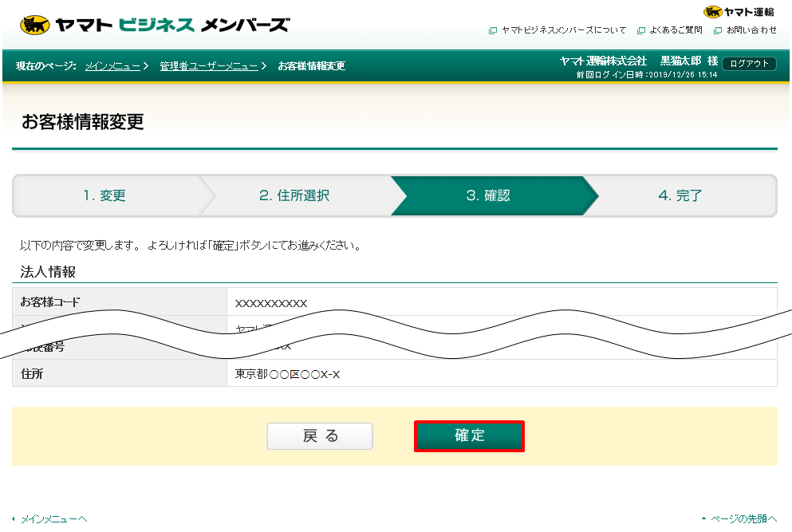Click new-window icon beside ヤマトビジネスメンバーズについて
This screenshot has height=532, width=792.
point(493,30)
